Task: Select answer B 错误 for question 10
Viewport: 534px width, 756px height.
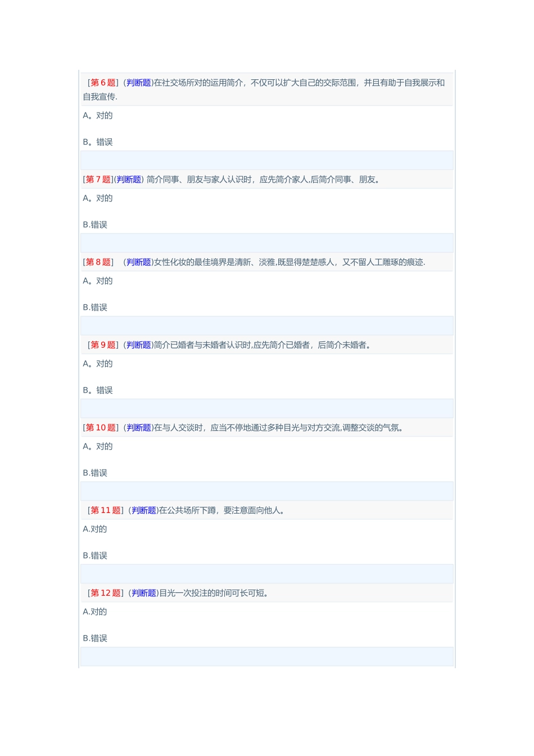Action: [95, 472]
